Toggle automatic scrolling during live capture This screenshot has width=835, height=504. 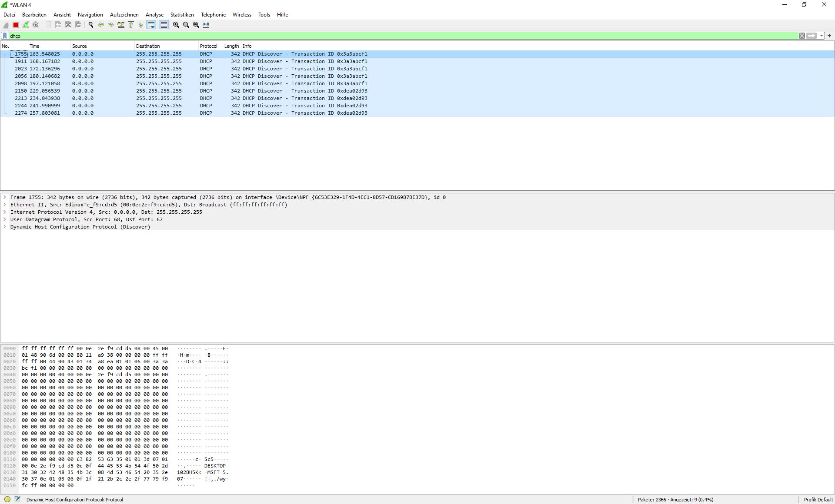(x=151, y=25)
